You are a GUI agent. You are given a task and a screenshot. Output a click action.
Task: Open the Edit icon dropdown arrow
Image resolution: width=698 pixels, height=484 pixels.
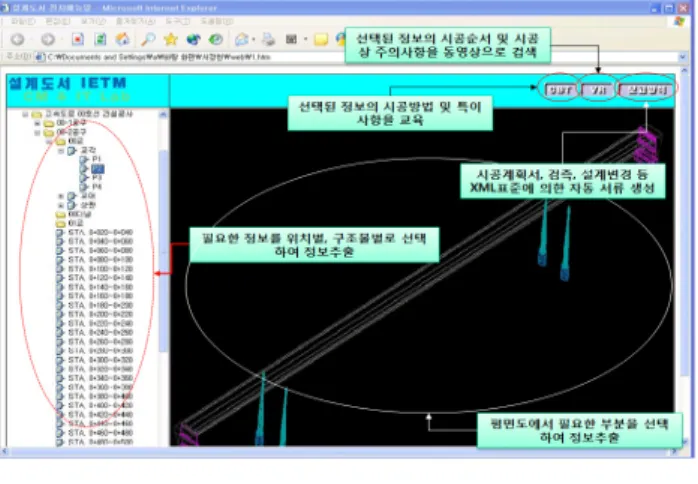coord(305,40)
